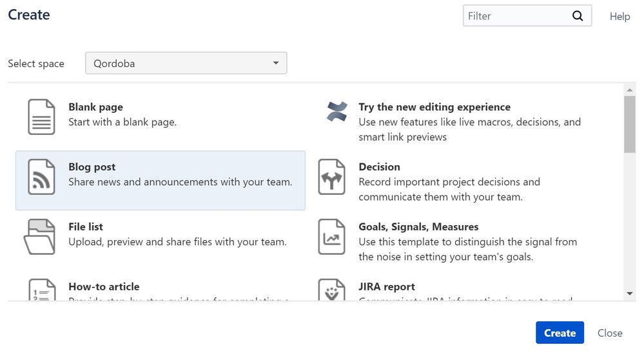Click the template list scrollbar thumb
Viewport: 644px width, 351px height.
[630, 123]
